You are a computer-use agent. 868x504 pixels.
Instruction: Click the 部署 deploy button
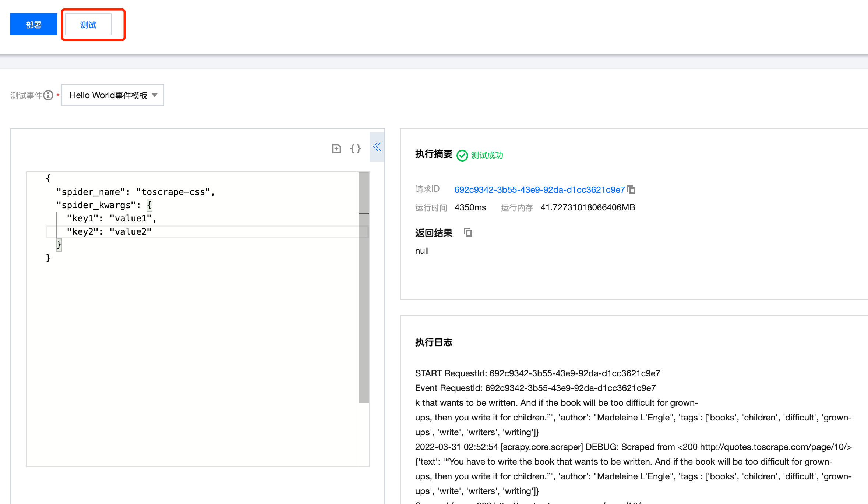[x=33, y=24]
